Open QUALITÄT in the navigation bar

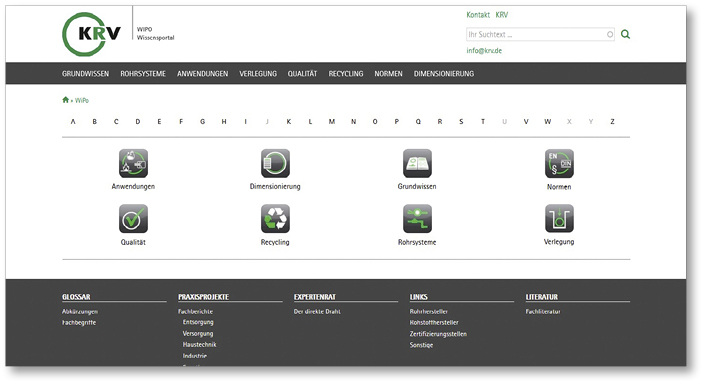[x=302, y=74]
